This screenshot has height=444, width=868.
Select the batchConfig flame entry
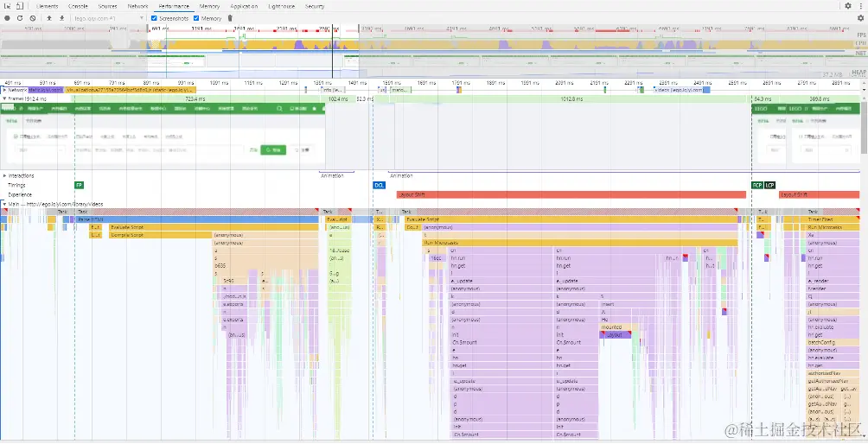(x=832, y=343)
